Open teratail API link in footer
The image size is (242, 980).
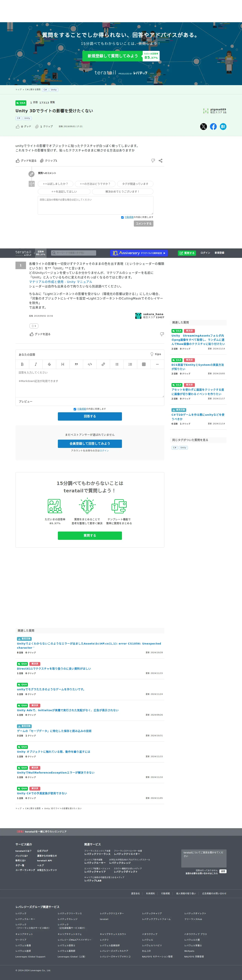(x=44, y=860)
